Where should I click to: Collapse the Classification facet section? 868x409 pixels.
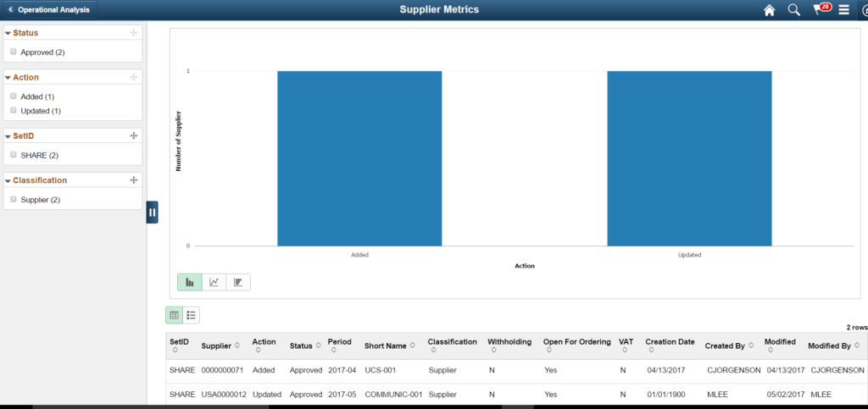pos(8,180)
